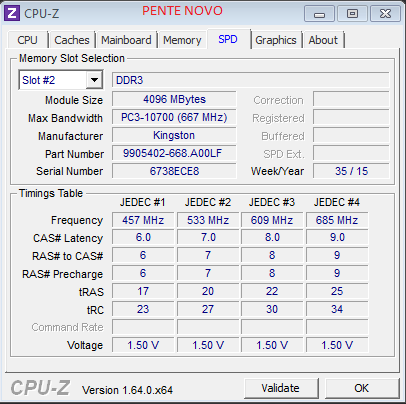Open the About tab
The image size is (406, 404).
click(x=323, y=40)
